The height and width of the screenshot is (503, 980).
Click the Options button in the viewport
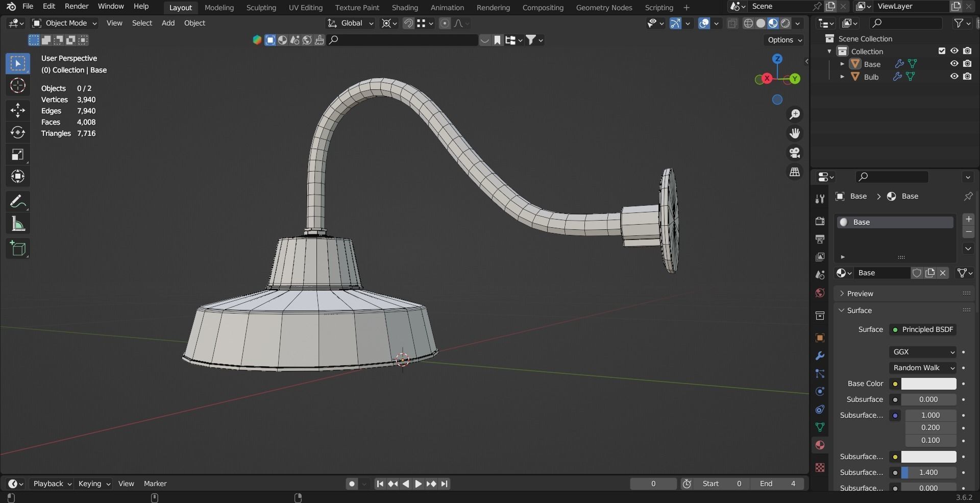pos(784,40)
